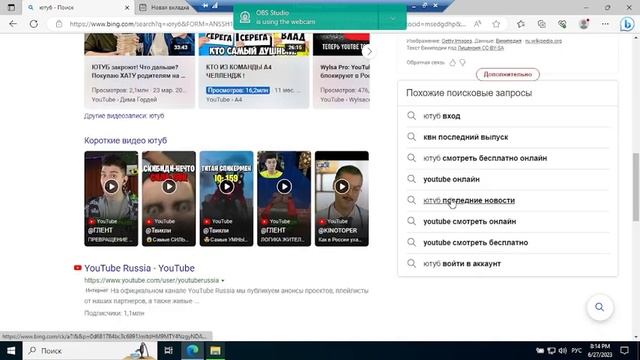
Task: Click the read aloud icon in address bar
Action: (x=478, y=24)
